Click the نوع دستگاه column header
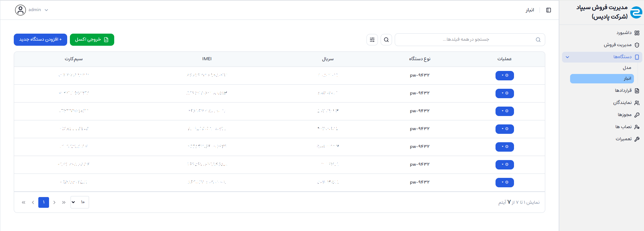 [420, 59]
